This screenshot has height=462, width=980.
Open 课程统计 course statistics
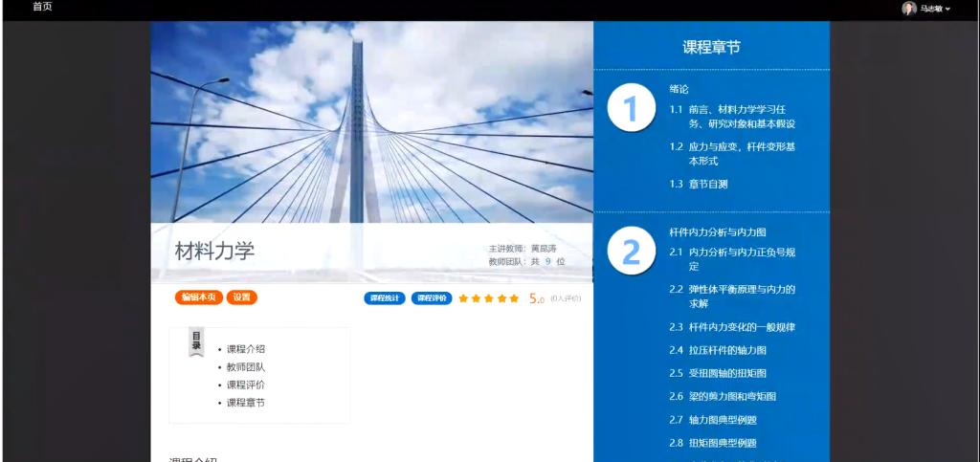[385, 298]
